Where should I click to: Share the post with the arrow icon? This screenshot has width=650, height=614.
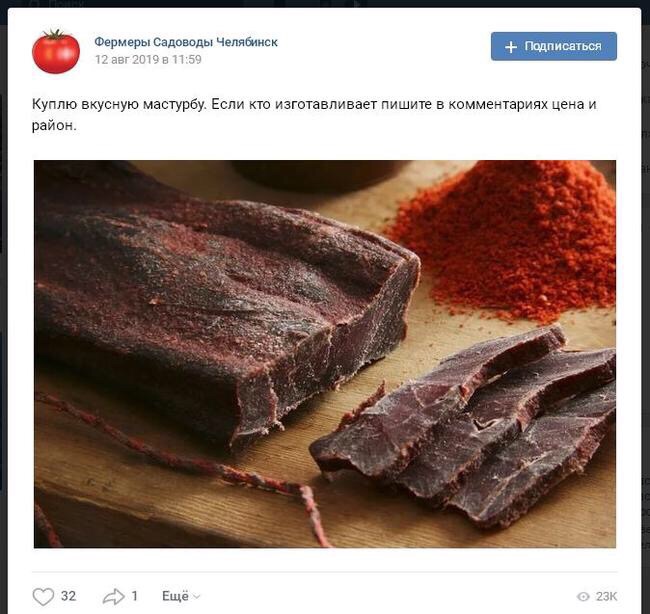[x=113, y=597]
